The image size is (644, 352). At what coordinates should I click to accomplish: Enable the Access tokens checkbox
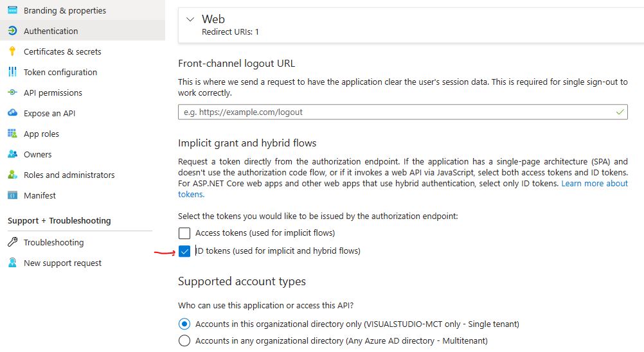tap(184, 233)
